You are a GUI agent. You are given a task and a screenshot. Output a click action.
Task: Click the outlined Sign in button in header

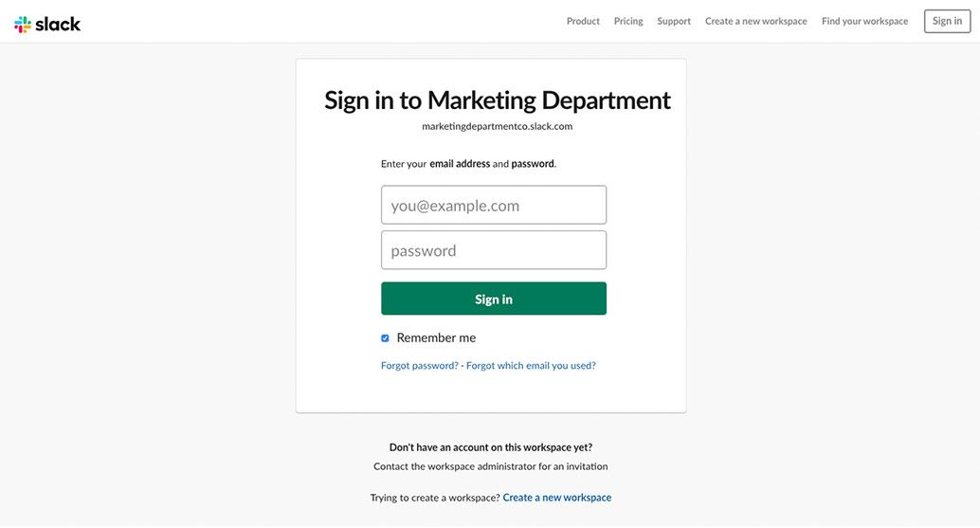(947, 21)
